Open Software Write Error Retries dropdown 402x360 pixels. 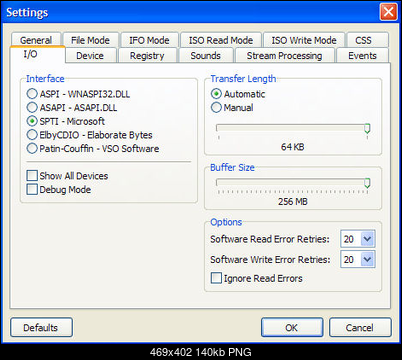coord(367,259)
